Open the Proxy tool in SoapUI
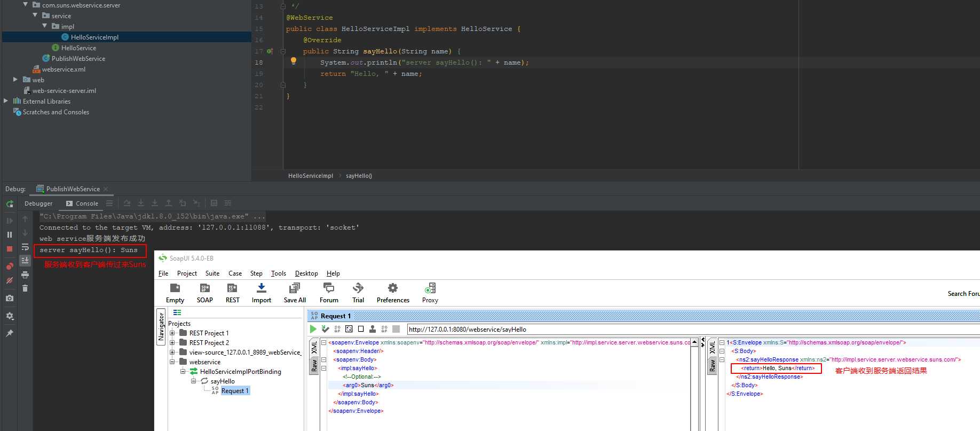 [x=430, y=293]
